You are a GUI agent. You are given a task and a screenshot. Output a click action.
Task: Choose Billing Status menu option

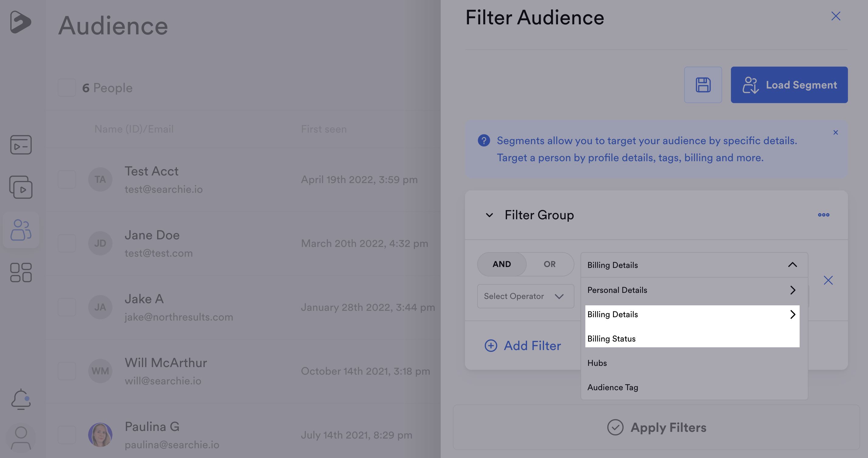click(692, 338)
